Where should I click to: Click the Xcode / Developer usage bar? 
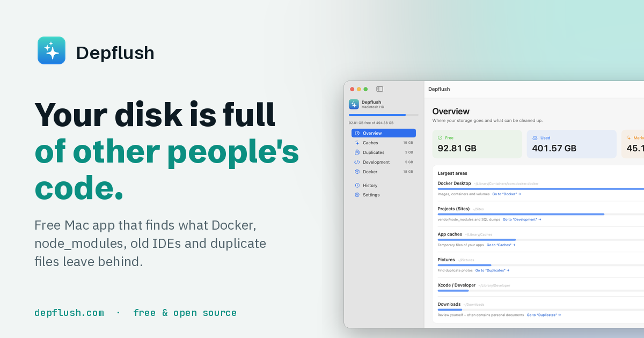point(541,291)
